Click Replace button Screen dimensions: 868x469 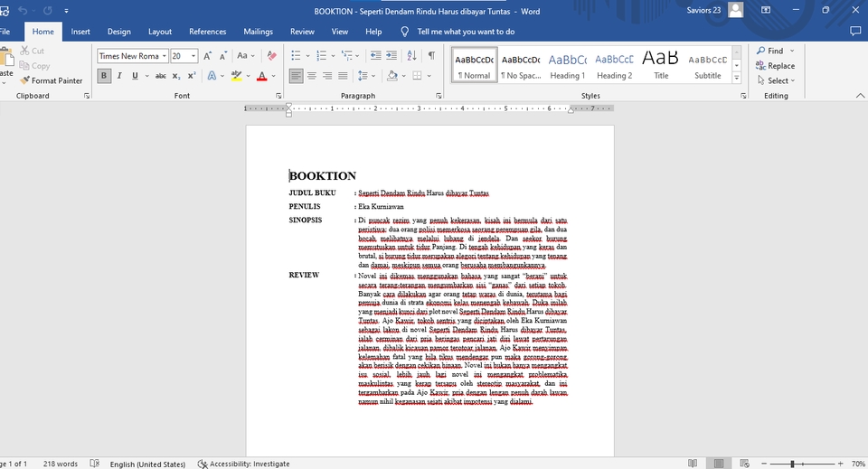(x=775, y=66)
